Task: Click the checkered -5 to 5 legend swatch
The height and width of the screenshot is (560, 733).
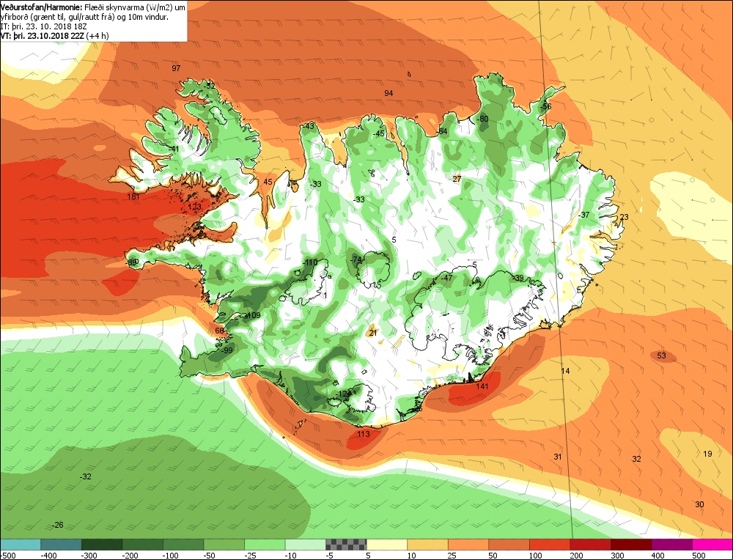Action: 346,545
